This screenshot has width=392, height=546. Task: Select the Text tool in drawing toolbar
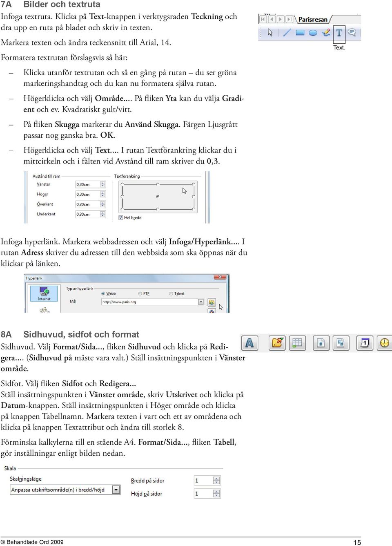point(339,33)
